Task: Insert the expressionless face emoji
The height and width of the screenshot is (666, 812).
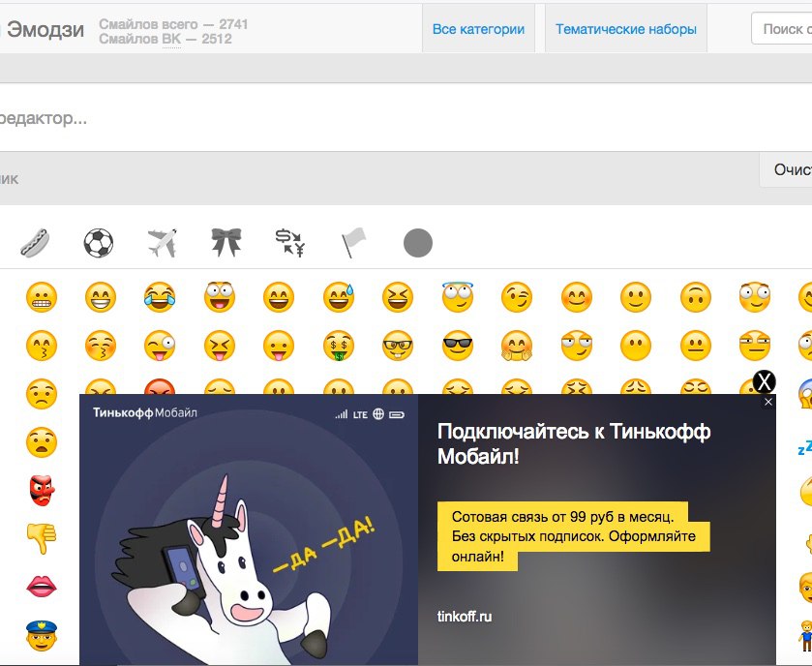Action: click(x=755, y=346)
